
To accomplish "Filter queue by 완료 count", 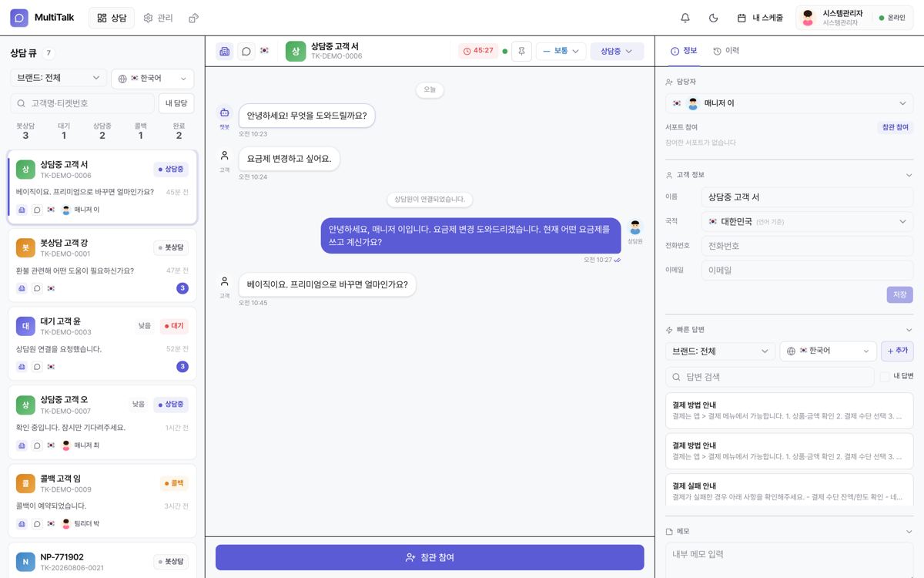I will 179,130.
